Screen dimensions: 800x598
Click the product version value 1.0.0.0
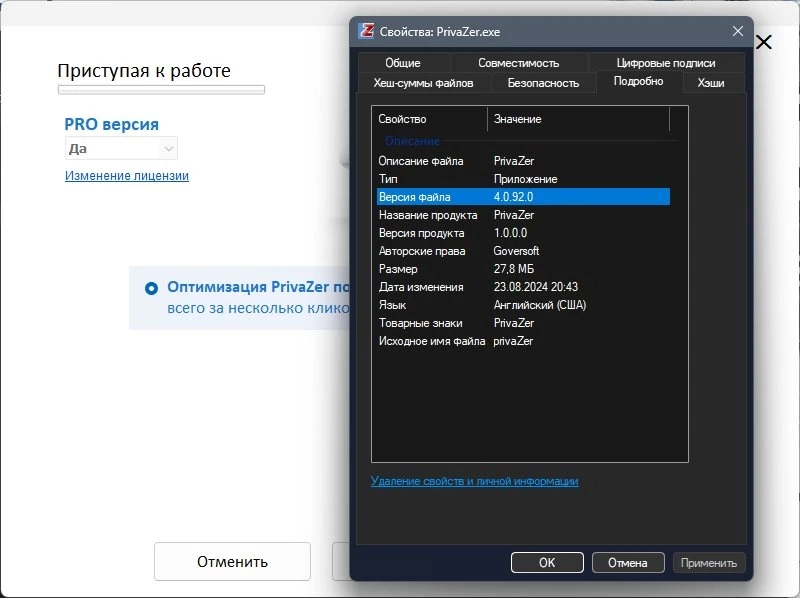[x=510, y=233]
